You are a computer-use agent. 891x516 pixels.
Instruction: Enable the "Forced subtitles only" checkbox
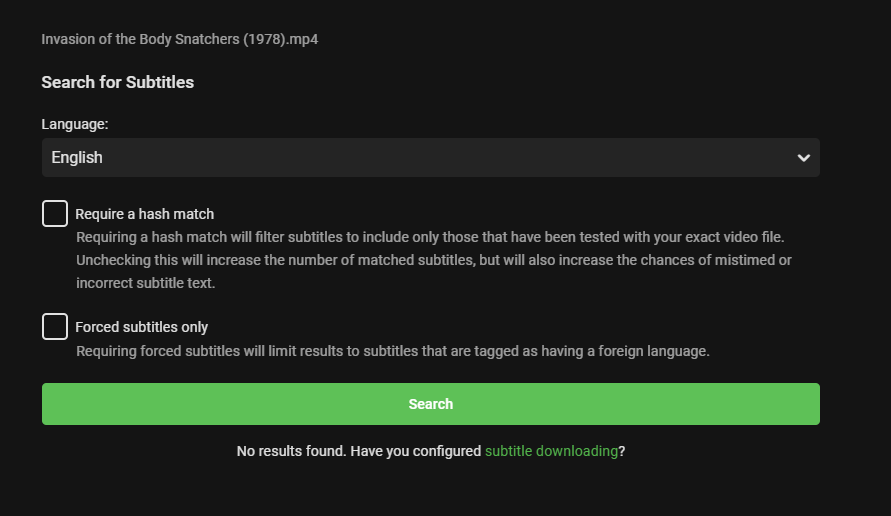coord(55,326)
